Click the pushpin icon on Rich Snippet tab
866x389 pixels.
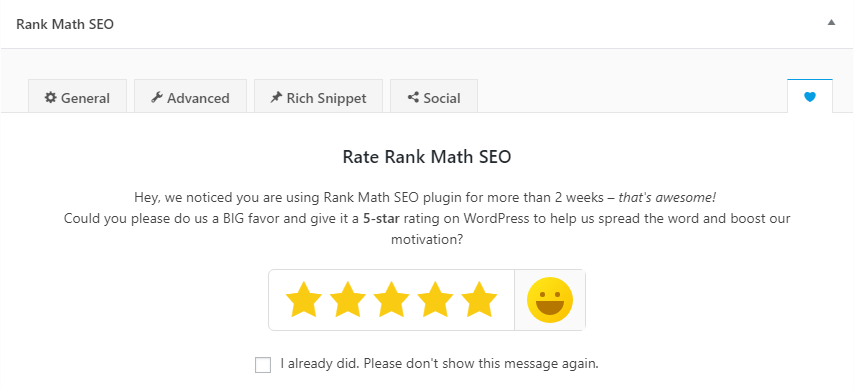276,98
